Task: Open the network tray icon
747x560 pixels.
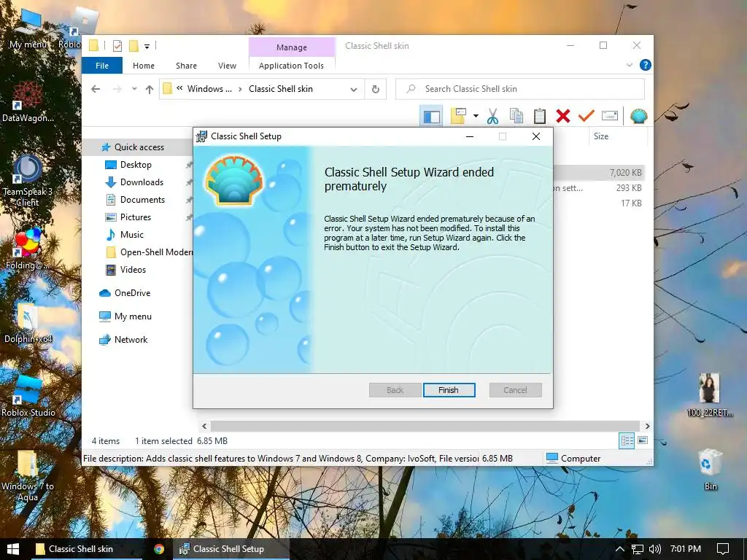Action: [x=638, y=549]
